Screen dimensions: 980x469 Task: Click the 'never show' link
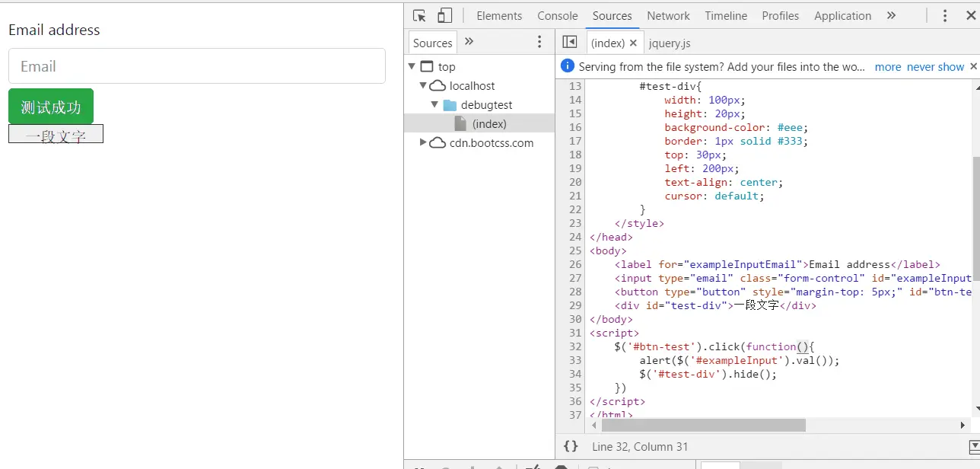[x=935, y=67]
